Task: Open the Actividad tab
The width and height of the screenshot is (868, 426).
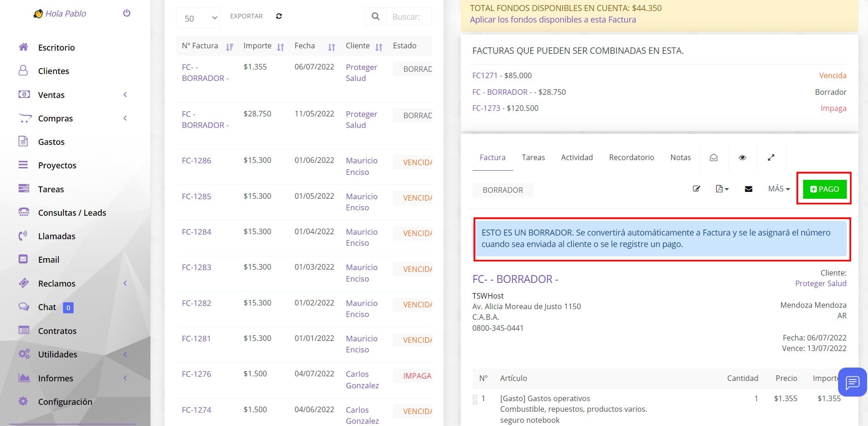Action: (x=577, y=157)
